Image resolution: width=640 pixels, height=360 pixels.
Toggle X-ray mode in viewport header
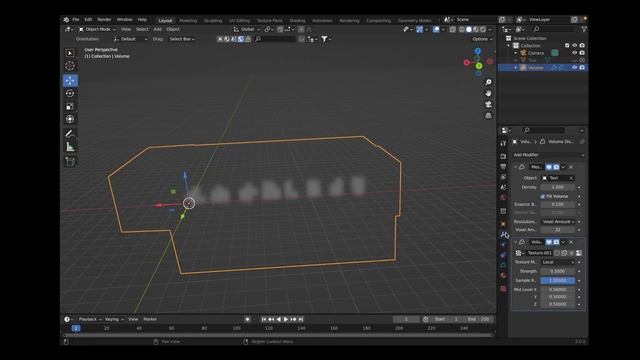point(453,29)
